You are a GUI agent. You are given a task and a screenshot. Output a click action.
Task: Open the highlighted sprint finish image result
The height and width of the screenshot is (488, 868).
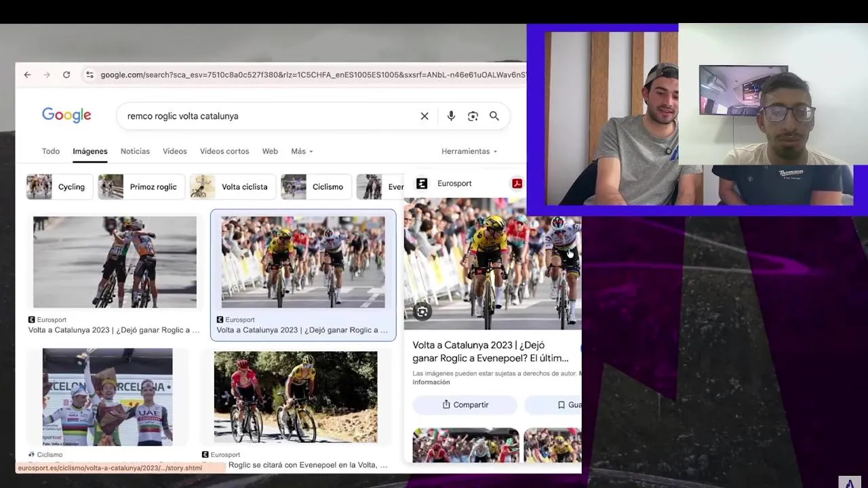(302, 262)
